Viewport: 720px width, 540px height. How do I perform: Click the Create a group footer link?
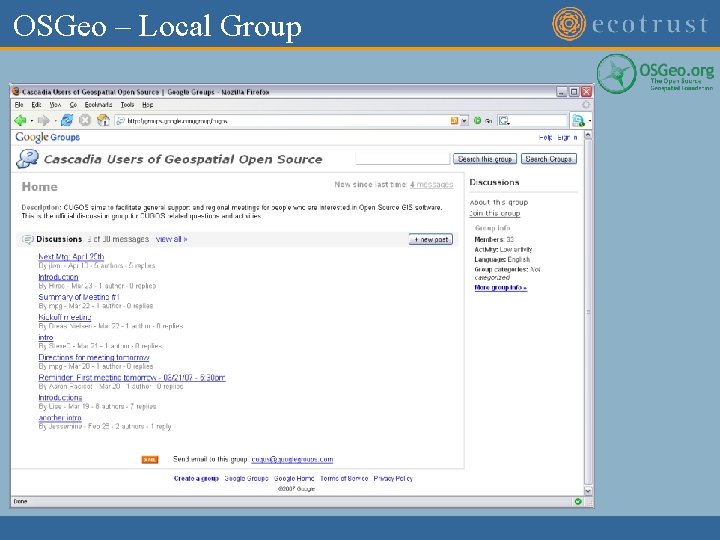(196, 478)
